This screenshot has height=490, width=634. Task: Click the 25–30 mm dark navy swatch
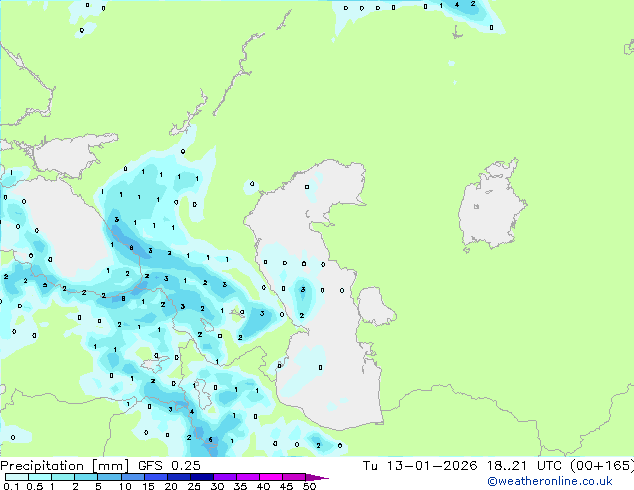[x=201, y=477]
